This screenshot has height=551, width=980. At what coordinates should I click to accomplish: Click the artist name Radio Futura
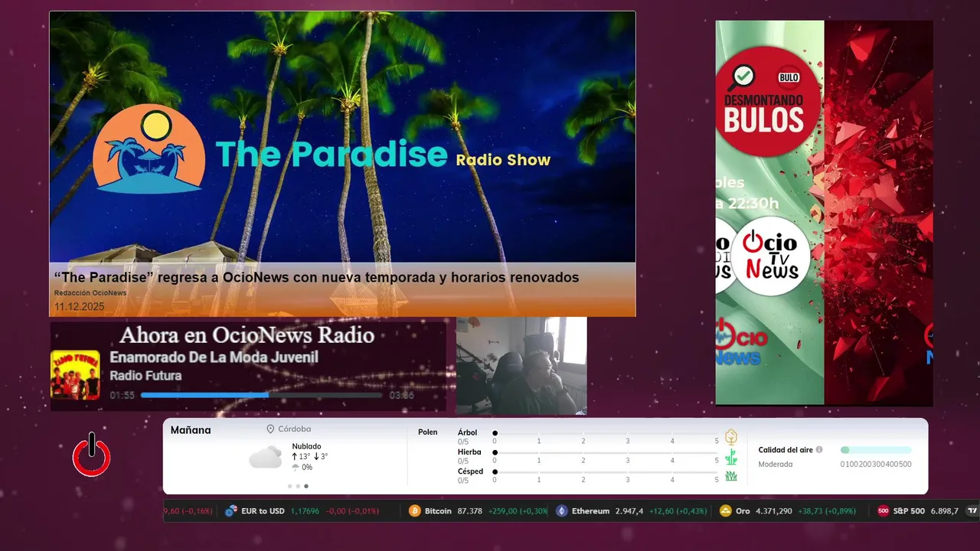pos(145,376)
